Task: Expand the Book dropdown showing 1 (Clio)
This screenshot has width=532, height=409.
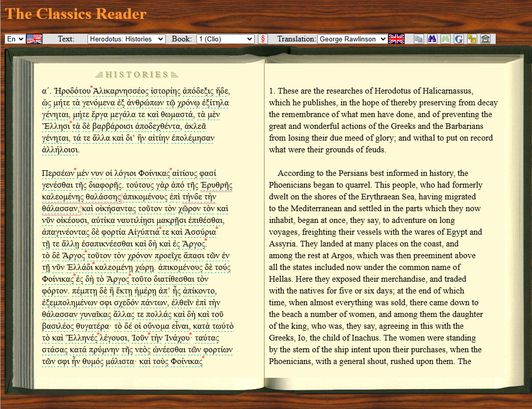Action: (x=225, y=39)
